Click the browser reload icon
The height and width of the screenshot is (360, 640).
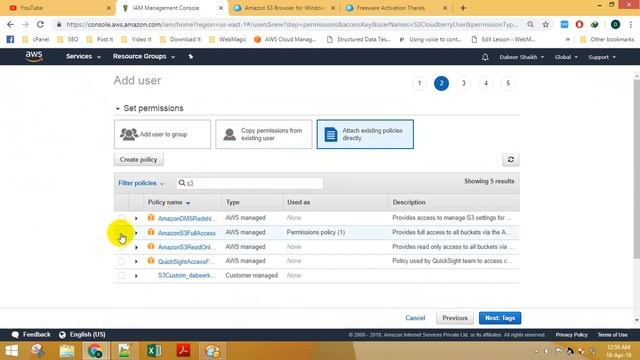coord(40,24)
